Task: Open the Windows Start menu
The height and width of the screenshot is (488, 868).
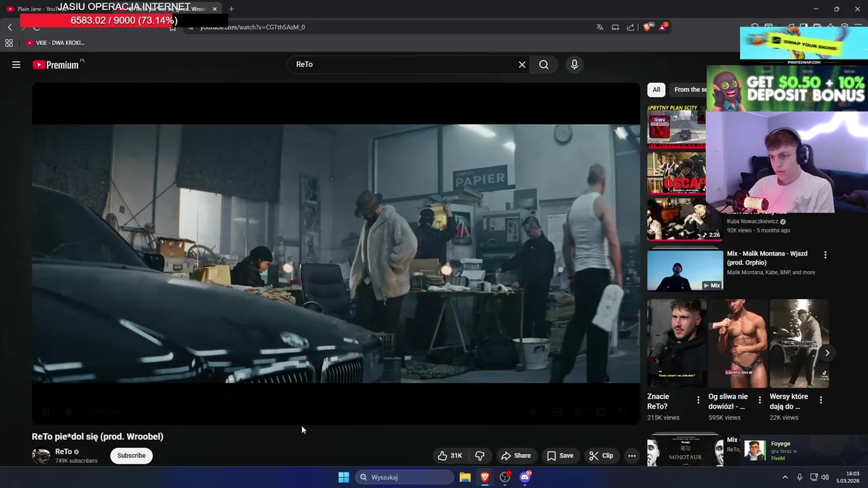Action: [344, 477]
